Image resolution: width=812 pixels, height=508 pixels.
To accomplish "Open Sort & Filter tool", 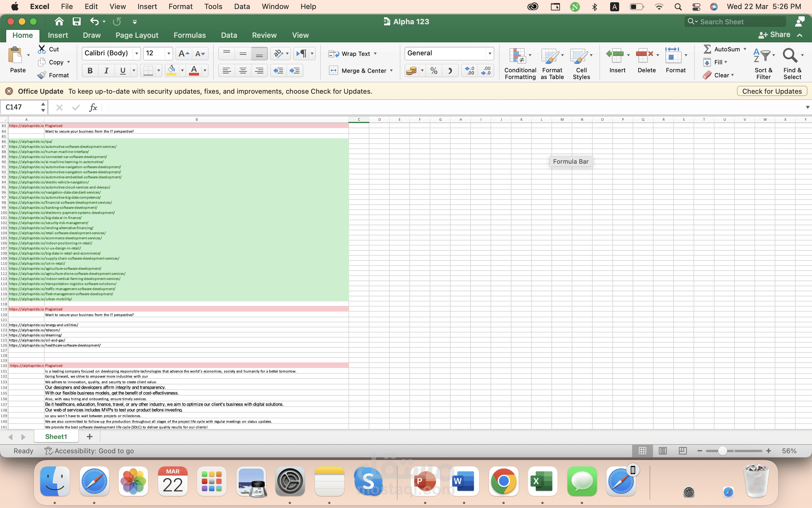I will 763,63.
